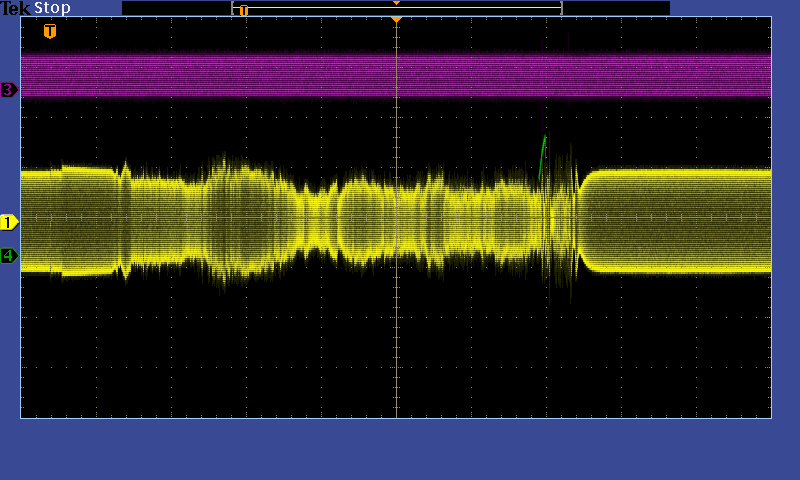Click the left bracket of record view bar
This screenshot has height=480, width=800.
coord(233,8)
